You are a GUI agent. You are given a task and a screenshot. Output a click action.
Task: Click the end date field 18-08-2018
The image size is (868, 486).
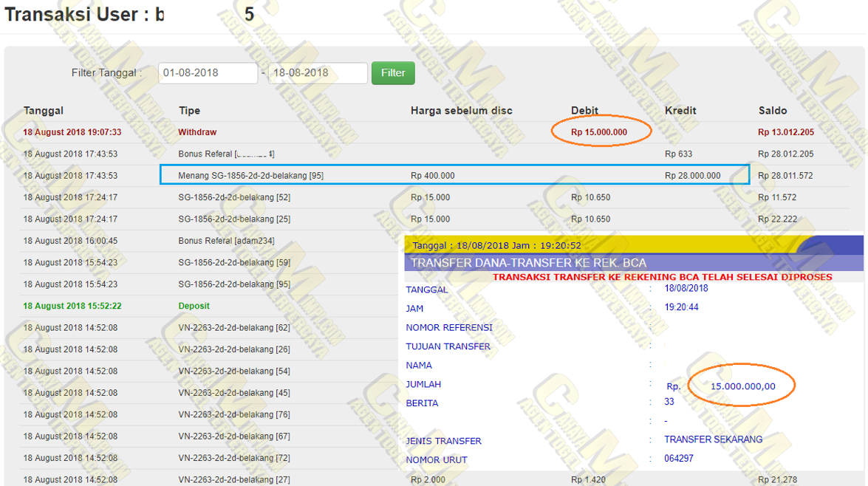click(x=317, y=73)
